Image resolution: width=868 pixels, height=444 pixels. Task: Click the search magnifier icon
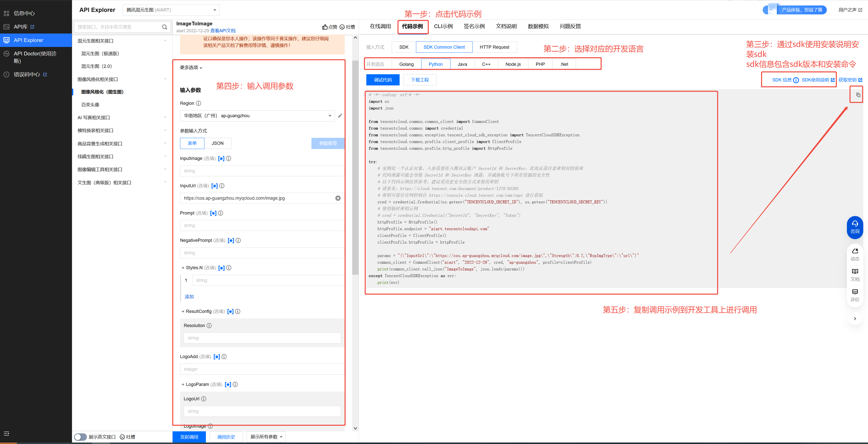tap(164, 27)
